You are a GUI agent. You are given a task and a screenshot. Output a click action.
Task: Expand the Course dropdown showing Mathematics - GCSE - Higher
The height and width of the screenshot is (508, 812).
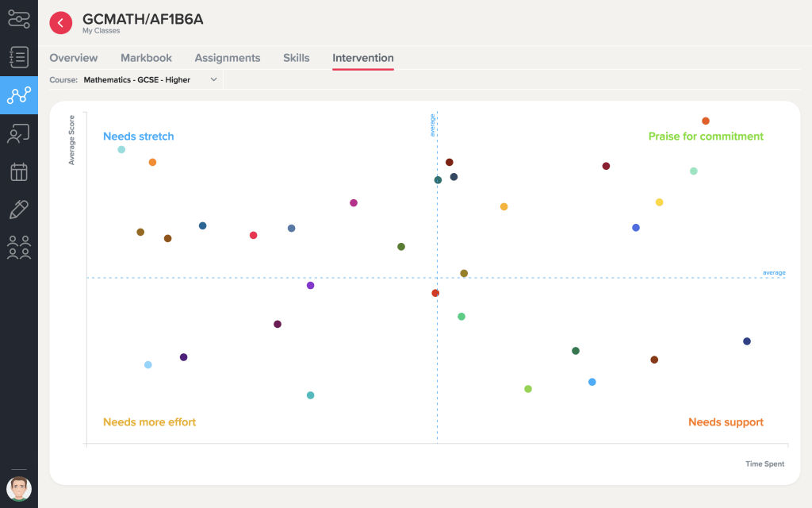tap(149, 80)
